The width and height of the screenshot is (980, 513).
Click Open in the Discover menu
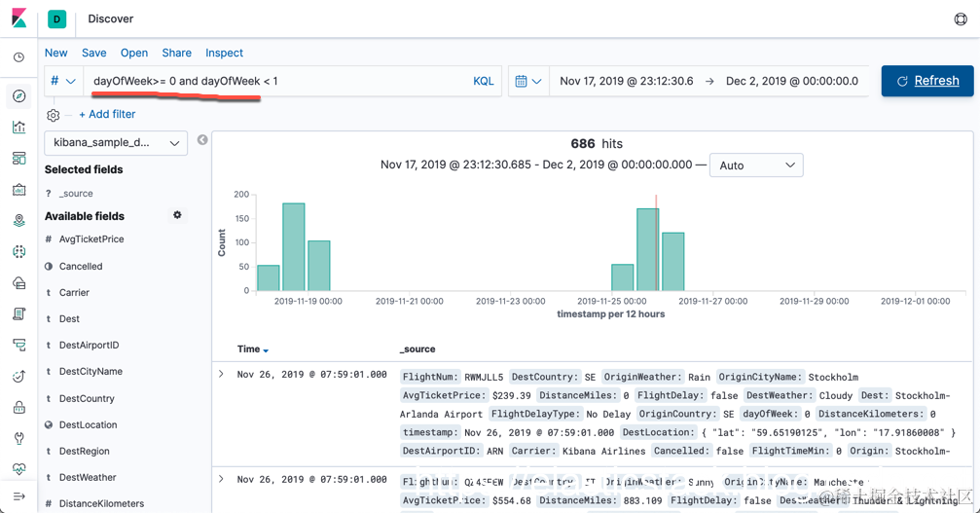[x=134, y=54]
